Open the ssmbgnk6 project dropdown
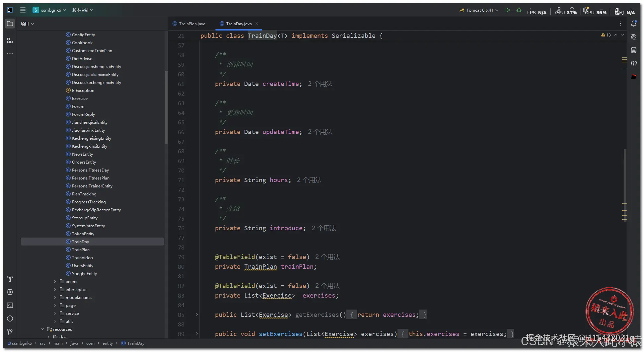Screen dimensions: 644x352 click(49, 10)
